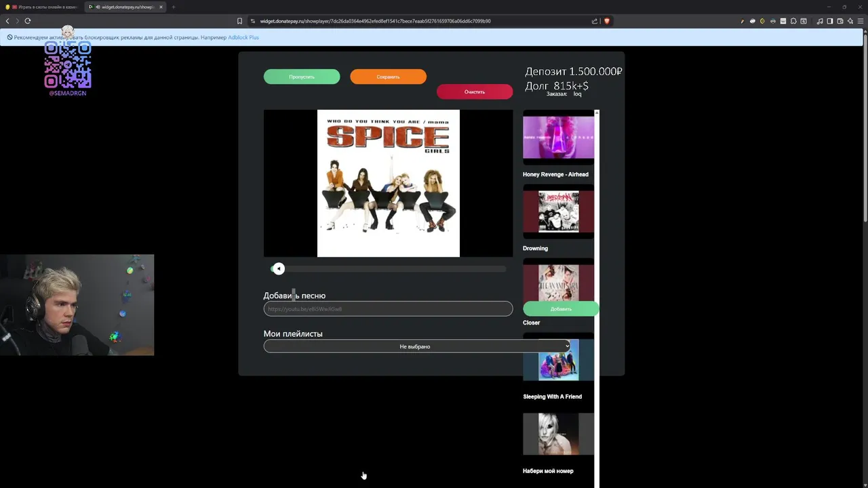Viewport: 868px width, 488px height.
Task: Open the browser extensions puzzle icon
Action: [793, 21]
